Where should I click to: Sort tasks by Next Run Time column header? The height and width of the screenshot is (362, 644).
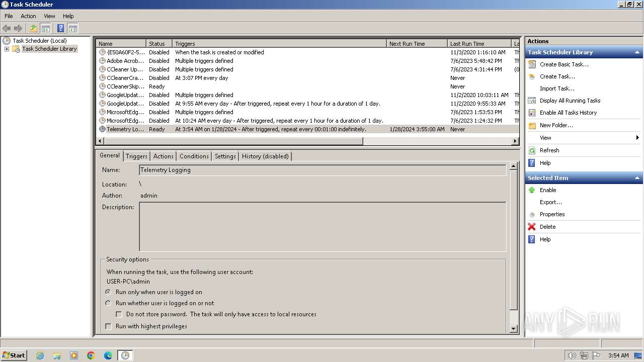point(417,44)
